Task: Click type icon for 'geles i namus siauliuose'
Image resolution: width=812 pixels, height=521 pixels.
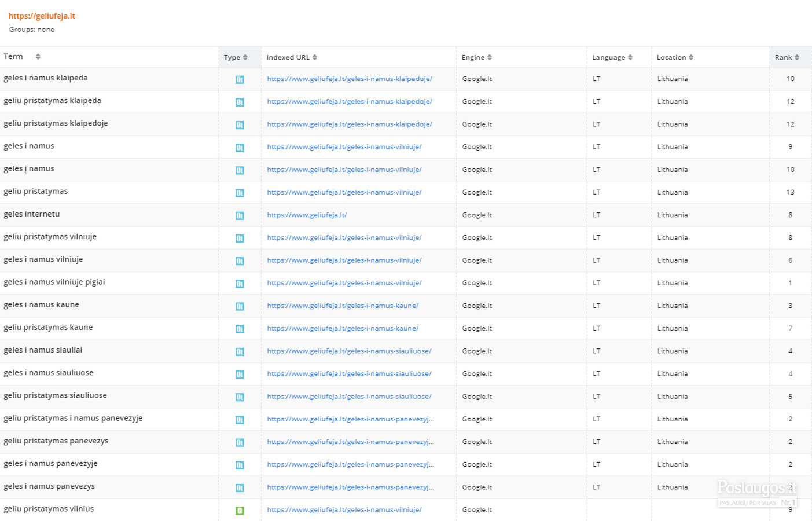Action: point(240,374)
